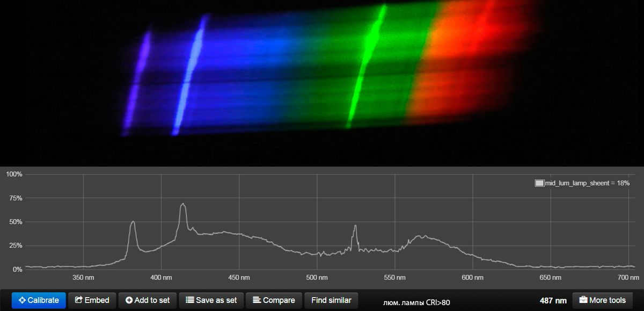Add spectrum via Add to set
Image resolution: width=644 pixels, height=311 pixels.
pos(148,300)
